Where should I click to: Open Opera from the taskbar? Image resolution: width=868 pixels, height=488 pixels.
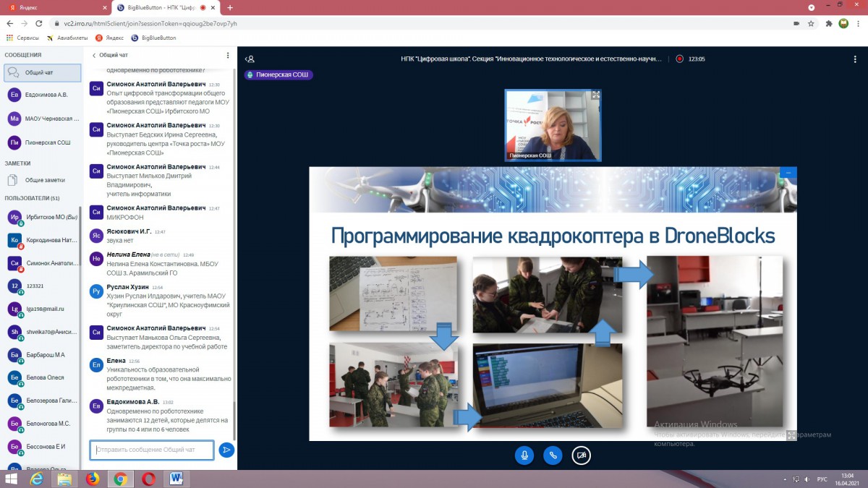pyautogui.click(x=148, y=479)
